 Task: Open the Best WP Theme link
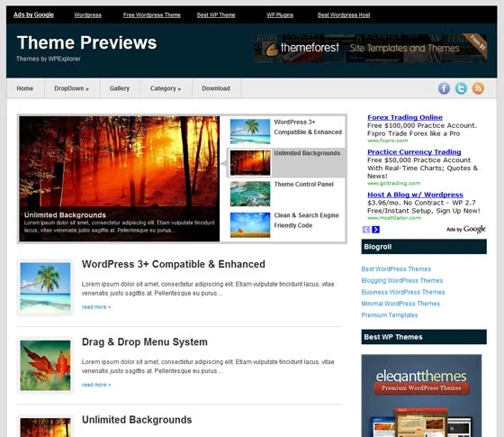[216, 14]
